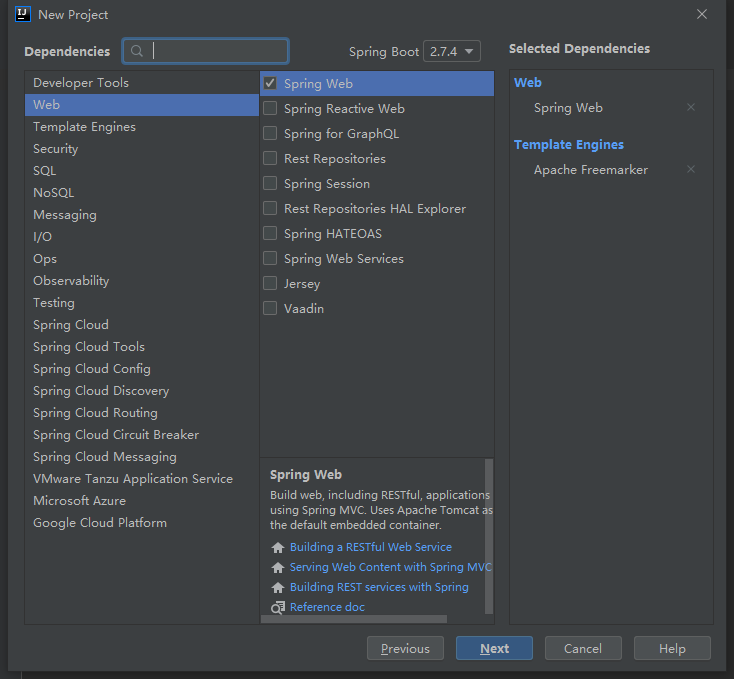Close the New Project dialog
The width and height of the screenshot is (734, 679).
[702, 14]
